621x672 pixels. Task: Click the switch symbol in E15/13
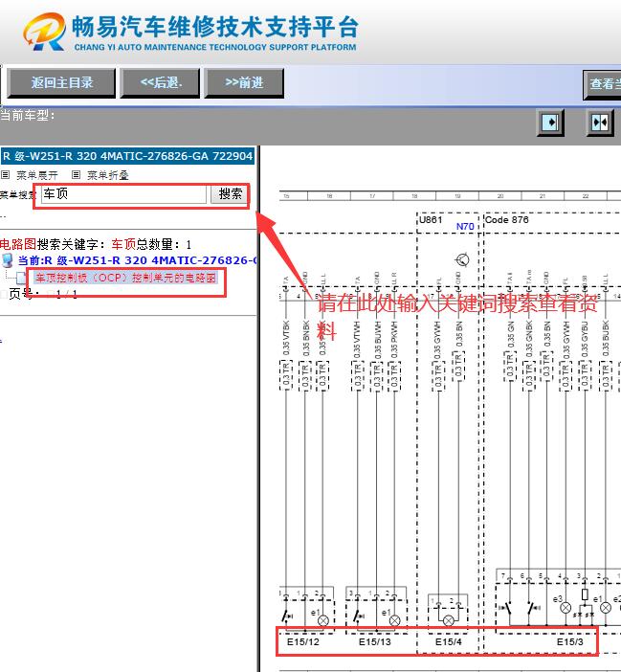click(359, 616)
